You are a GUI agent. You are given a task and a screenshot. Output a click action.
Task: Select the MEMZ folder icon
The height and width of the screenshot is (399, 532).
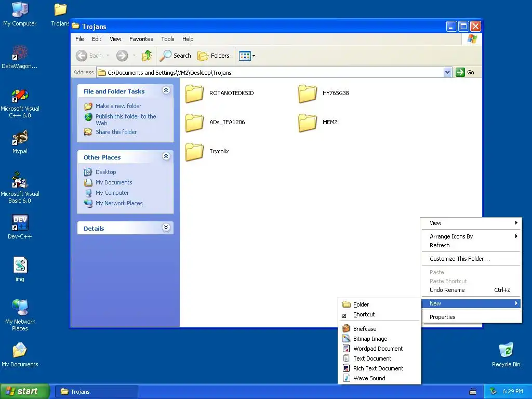[x=308, y=123]
